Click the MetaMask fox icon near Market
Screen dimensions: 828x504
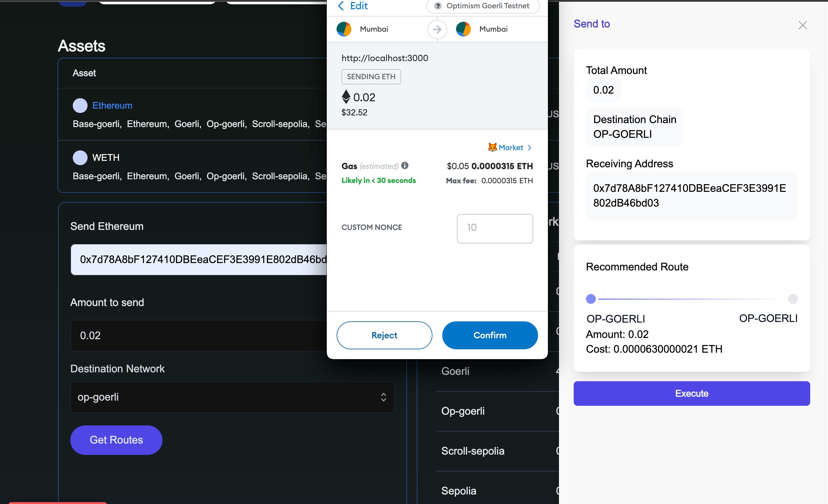tap(492, 147)
